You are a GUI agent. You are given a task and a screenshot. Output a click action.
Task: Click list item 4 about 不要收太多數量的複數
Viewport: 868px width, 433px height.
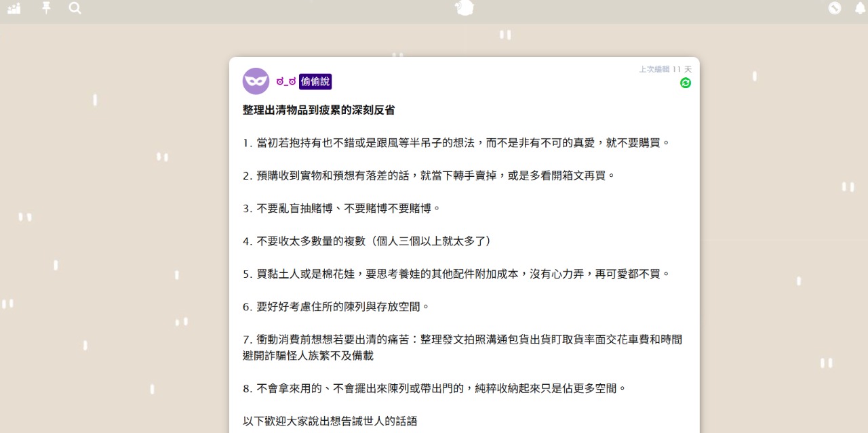[367, 241]
